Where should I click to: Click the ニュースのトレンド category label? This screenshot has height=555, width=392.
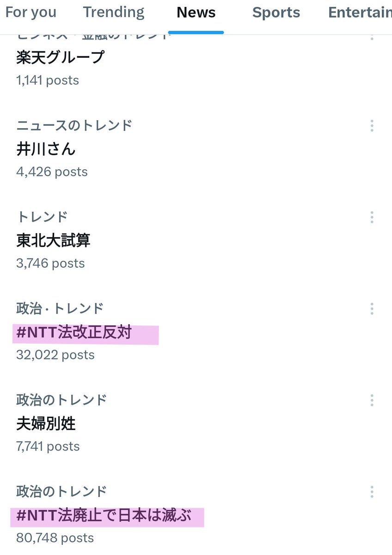(x=74, y=125)
